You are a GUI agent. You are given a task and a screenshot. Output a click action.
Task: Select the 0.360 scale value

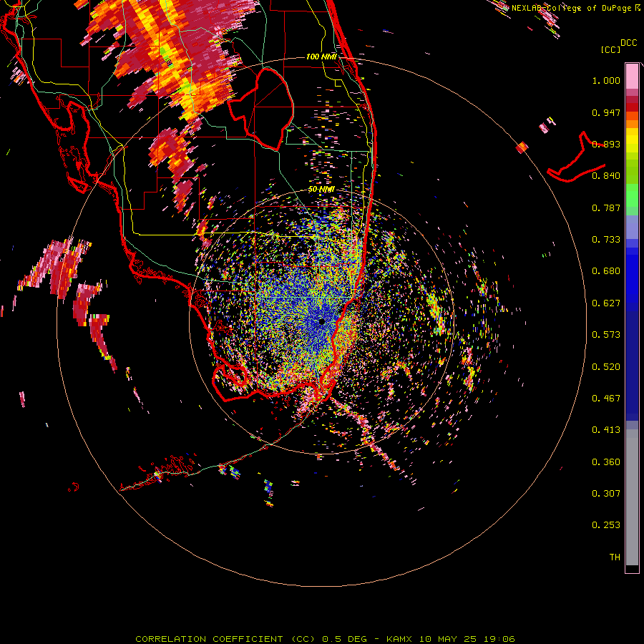[x=606, y=462]
